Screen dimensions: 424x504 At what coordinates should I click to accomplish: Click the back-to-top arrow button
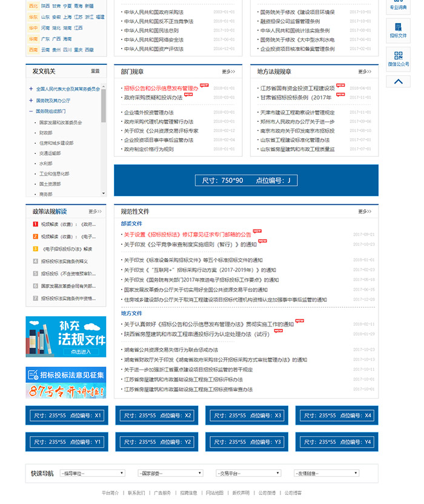point(398,81)
